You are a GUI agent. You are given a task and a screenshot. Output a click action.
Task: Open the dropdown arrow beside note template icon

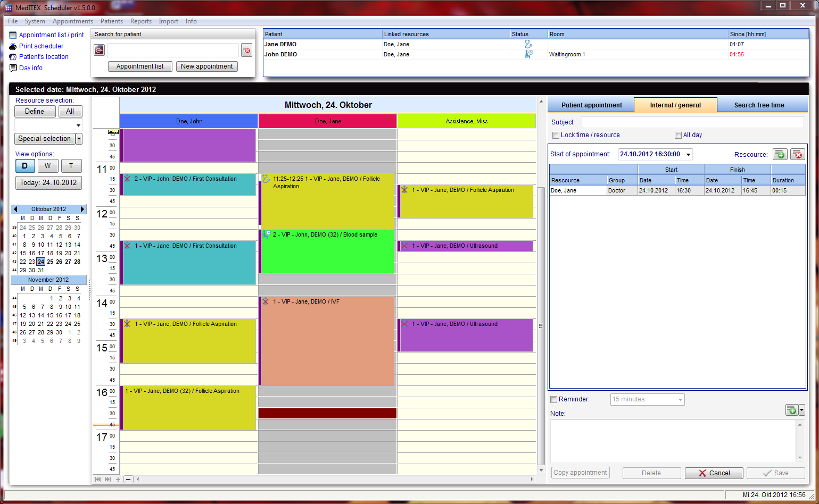(801, 410)
